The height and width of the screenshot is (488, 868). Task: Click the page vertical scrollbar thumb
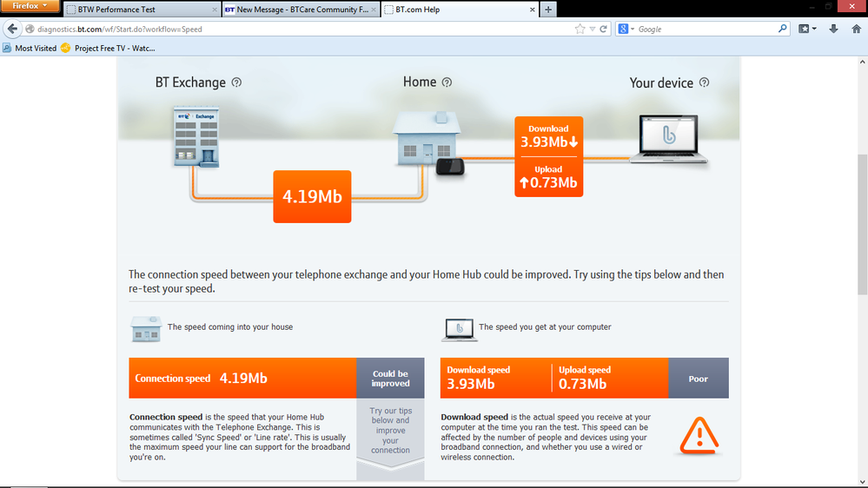click(862, 224)
